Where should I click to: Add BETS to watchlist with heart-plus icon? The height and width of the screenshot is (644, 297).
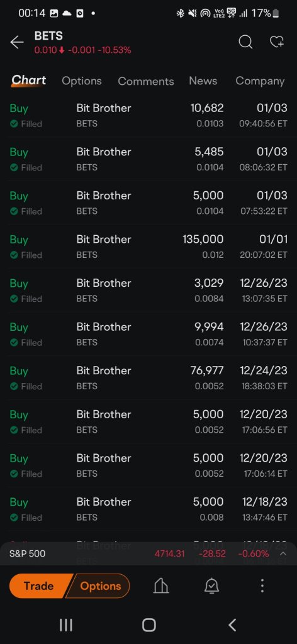277,42
